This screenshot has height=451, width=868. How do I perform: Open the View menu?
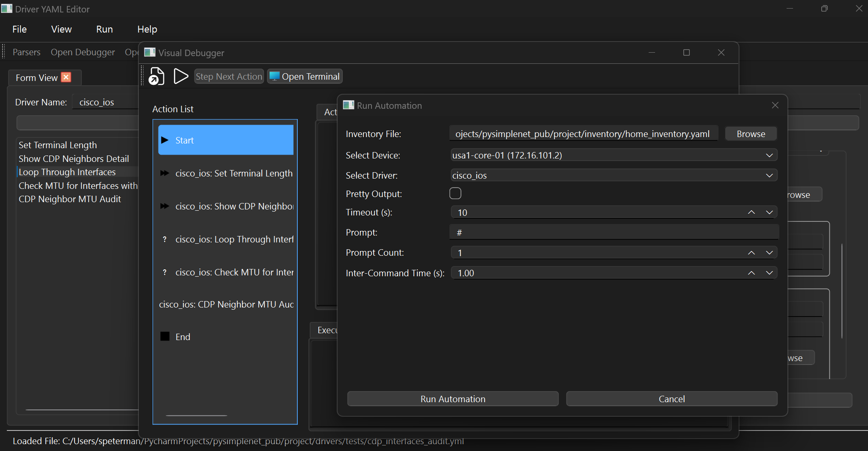pyautogui.click(x=61, y=29)
